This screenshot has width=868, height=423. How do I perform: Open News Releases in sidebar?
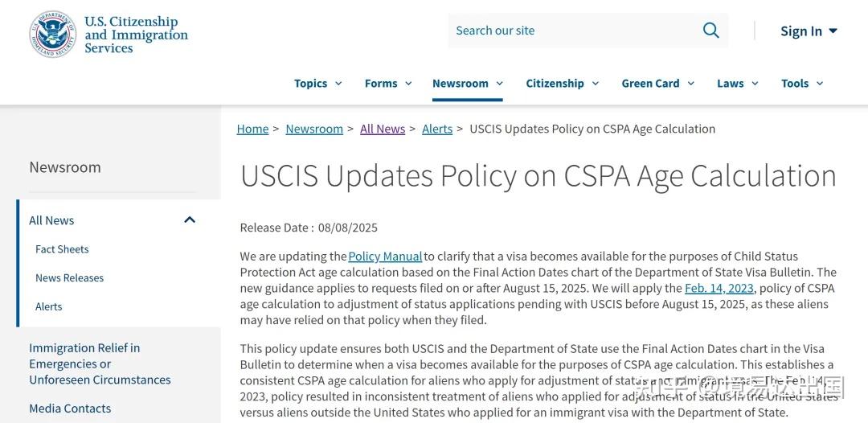point(69,278)
